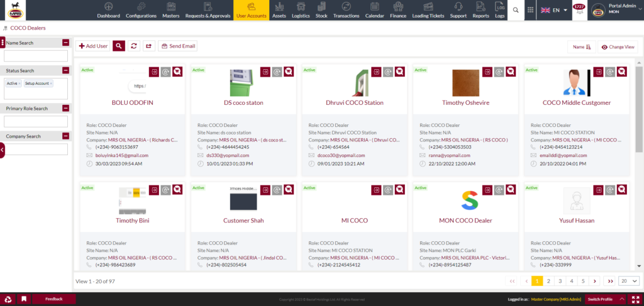This screenshot has height=306, width=644.
Task: Go to next page arrow
Action: tap(594, 281)
